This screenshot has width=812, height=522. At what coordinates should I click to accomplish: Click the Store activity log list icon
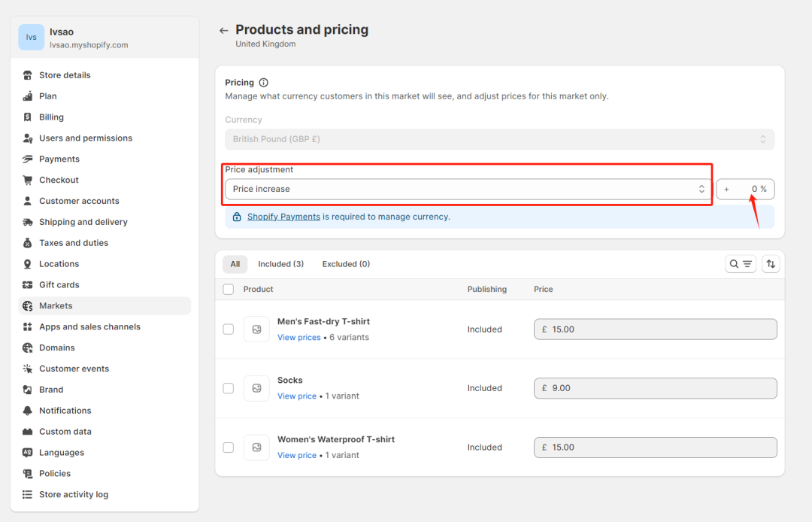(x=28, y=495)
